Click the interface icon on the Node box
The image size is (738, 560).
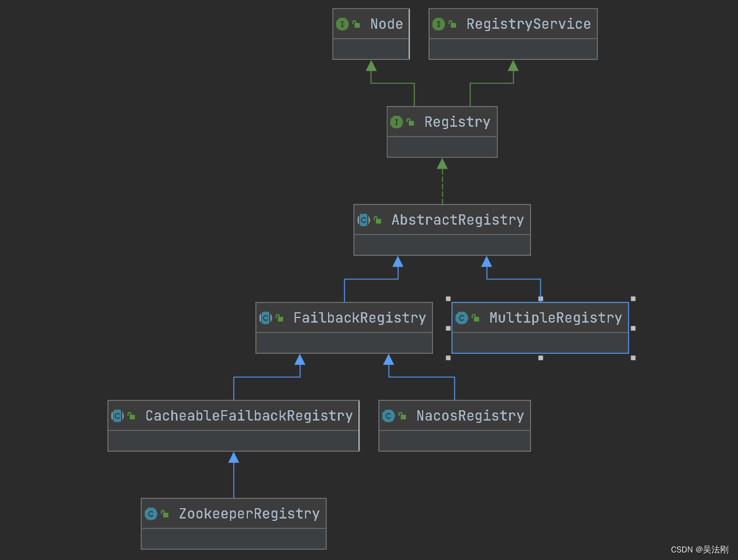[342, 24]
